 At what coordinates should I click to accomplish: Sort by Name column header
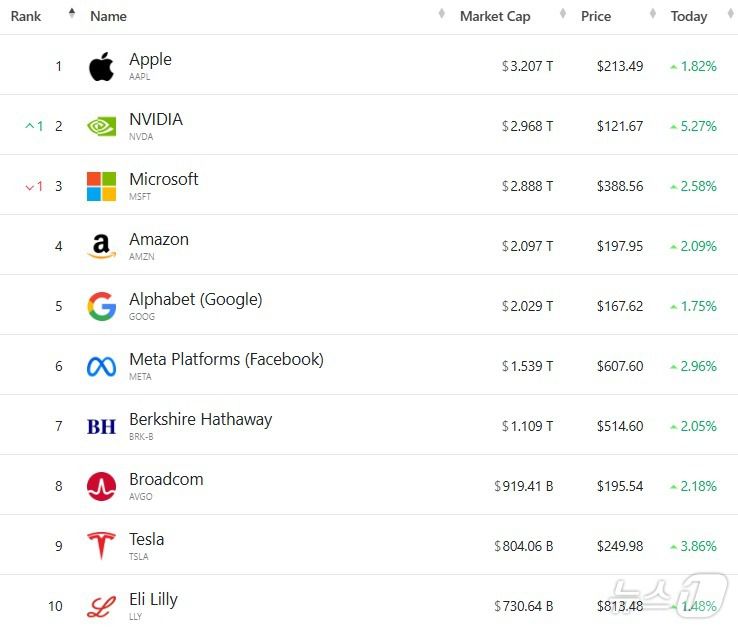(x=108, y=16)
